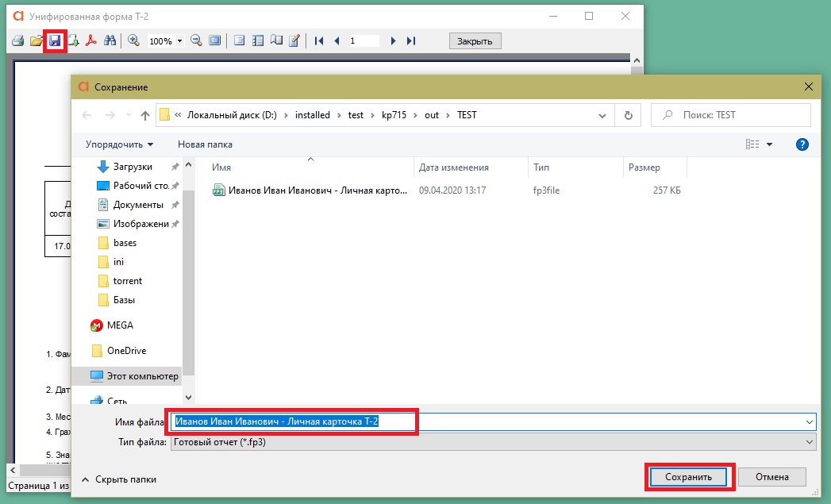The height and width of the screenshot is (504, 831).
Task: Click the page number field
Action: (364, 40)
